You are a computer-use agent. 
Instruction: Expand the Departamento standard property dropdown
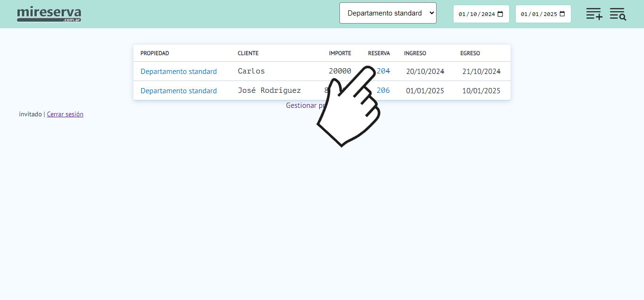(388, 13)
